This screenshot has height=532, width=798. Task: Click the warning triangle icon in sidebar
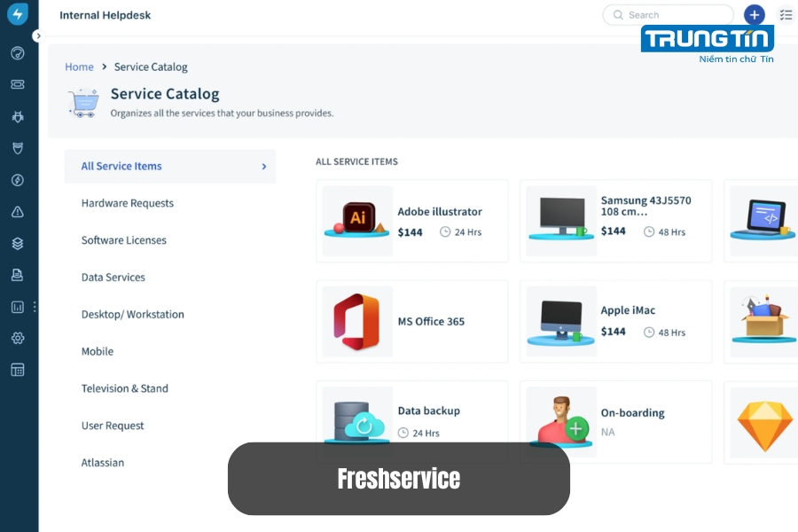17,212
